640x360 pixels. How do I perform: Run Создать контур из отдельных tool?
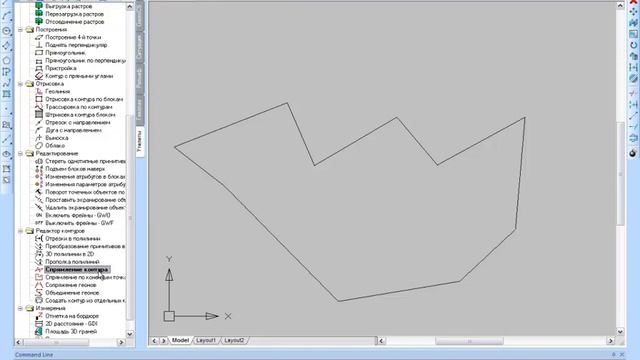[x=85, y=301]
